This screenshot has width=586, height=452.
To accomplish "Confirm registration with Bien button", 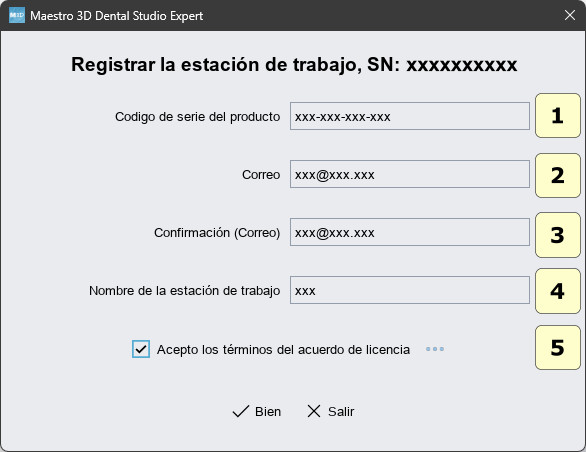I will click(x=257, y=411).
